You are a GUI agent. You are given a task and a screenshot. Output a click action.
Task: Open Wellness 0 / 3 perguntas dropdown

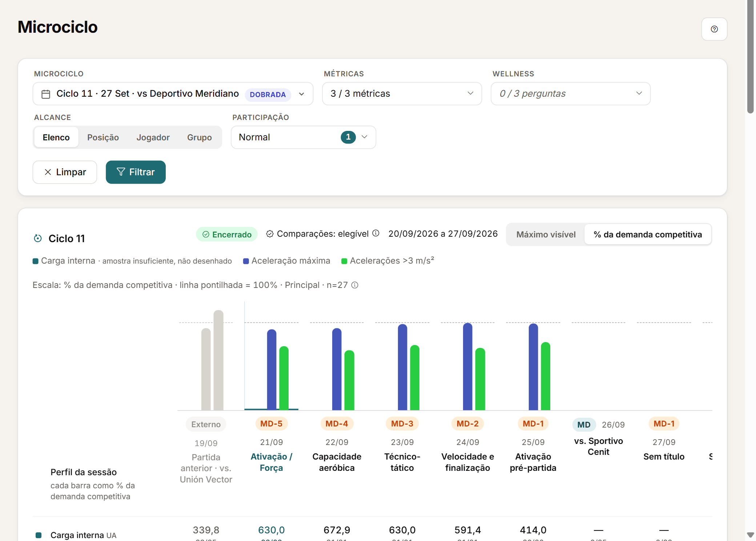click(x=570, y=94)
